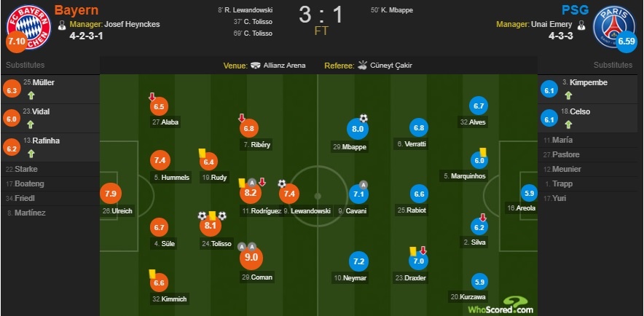This screenshot has width=644, height=316.
Task: Select Coman's 9.0 rating bubble
Action: (252, 258)
